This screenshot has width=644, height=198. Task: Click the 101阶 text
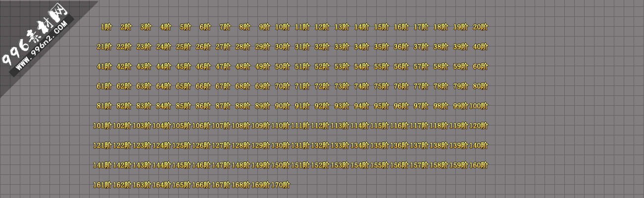click(102, 126)
